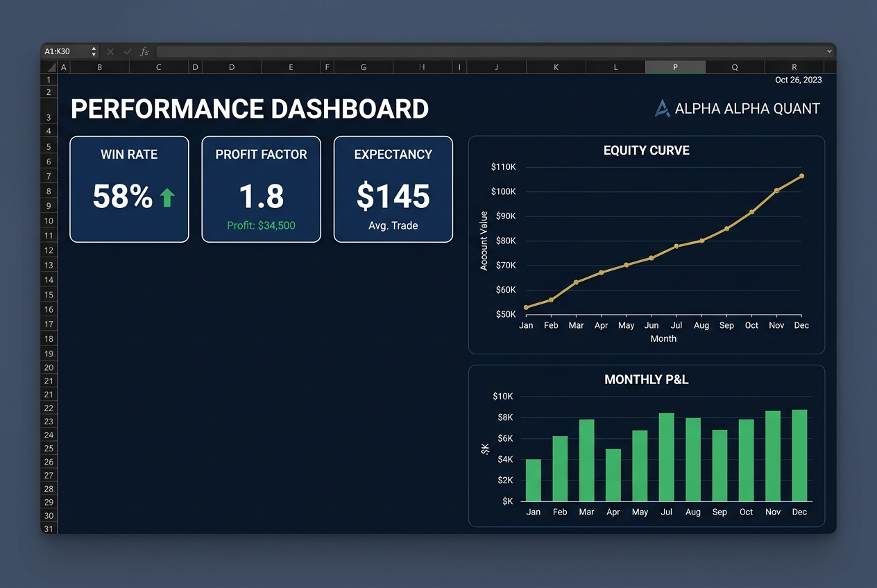
Task: Select the EXPECTANCY card heading
Action: [x=393, y=154]
